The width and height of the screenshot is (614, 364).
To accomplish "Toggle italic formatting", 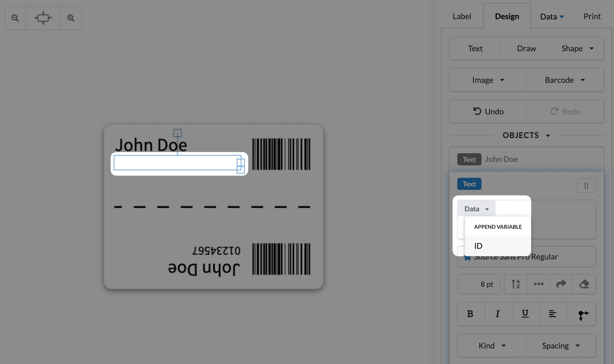I will (x=498, y=314).
